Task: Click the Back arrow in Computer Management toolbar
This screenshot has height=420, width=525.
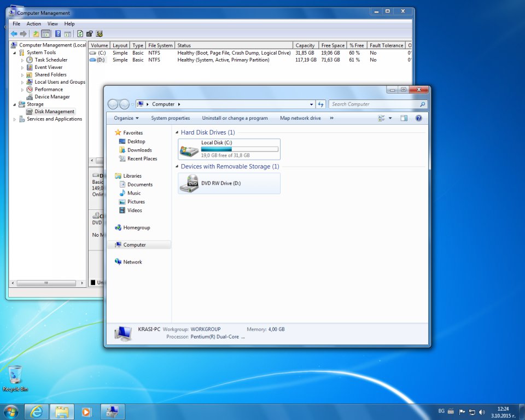Action: click(x=14, y=34)
